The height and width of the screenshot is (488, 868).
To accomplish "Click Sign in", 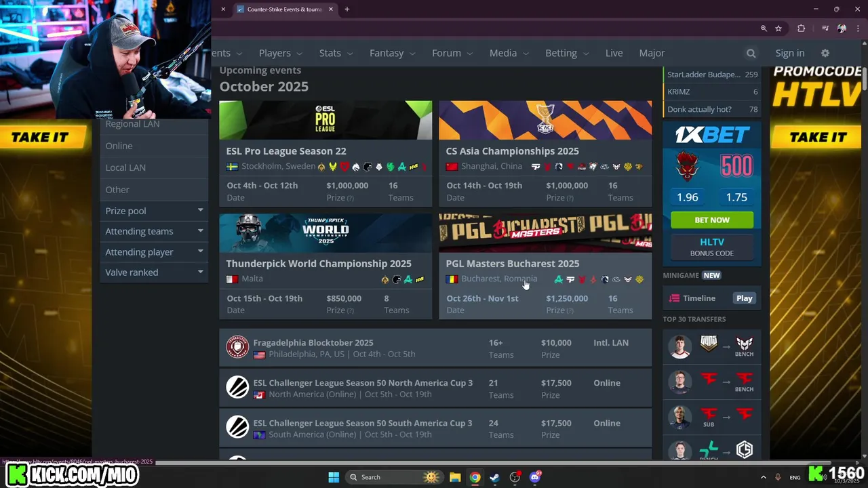I will pos(790,53).
